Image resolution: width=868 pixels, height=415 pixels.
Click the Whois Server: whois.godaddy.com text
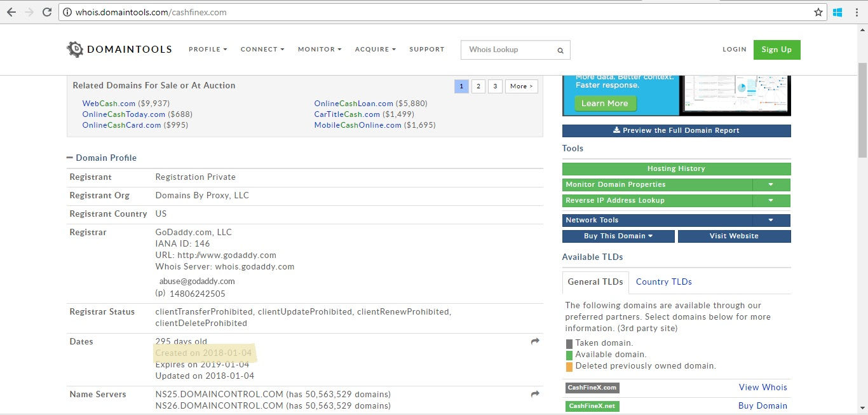(225, 266)
